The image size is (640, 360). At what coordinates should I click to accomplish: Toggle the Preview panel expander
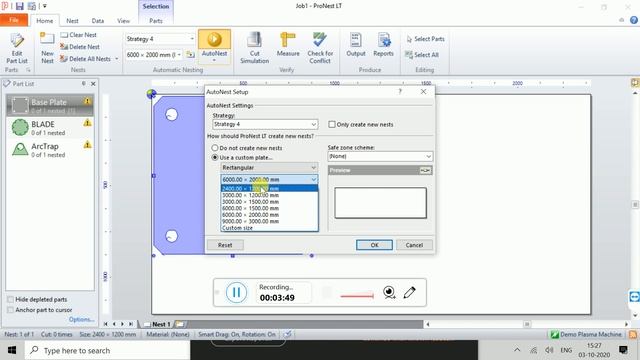tap(425, 170)
